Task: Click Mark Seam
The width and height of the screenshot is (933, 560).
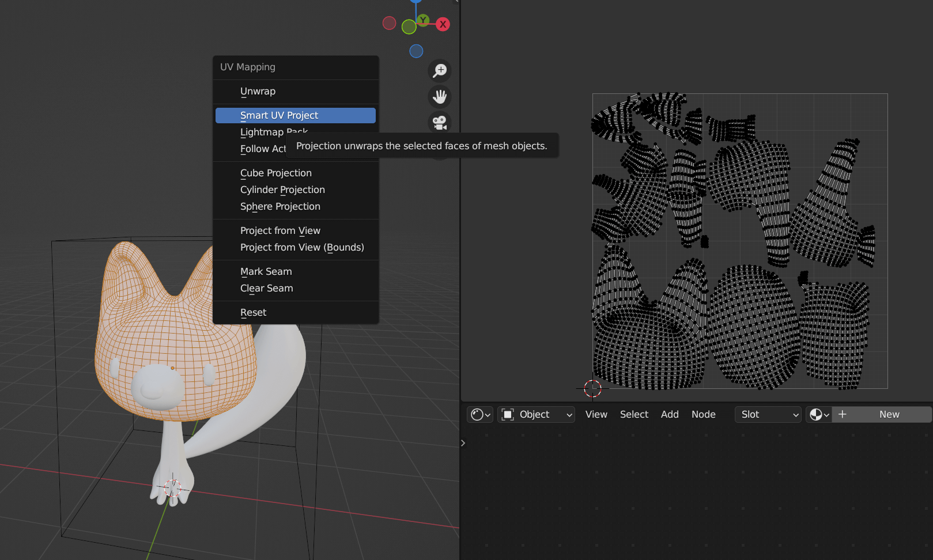Action: click(296, 271)
